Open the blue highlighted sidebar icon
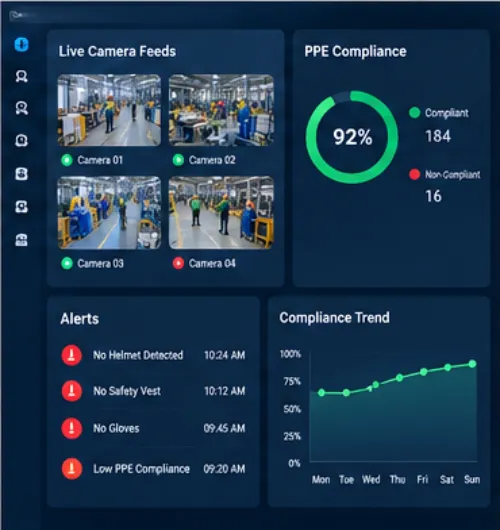The image size is (500, 530). coord(22,44)
